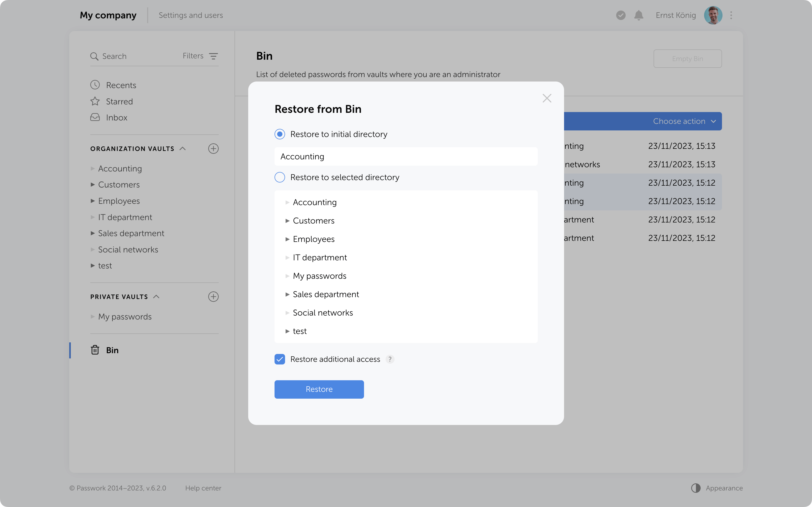812x507 pixels.
Task: Open the Starred section in sidebar
Action: 119,101
